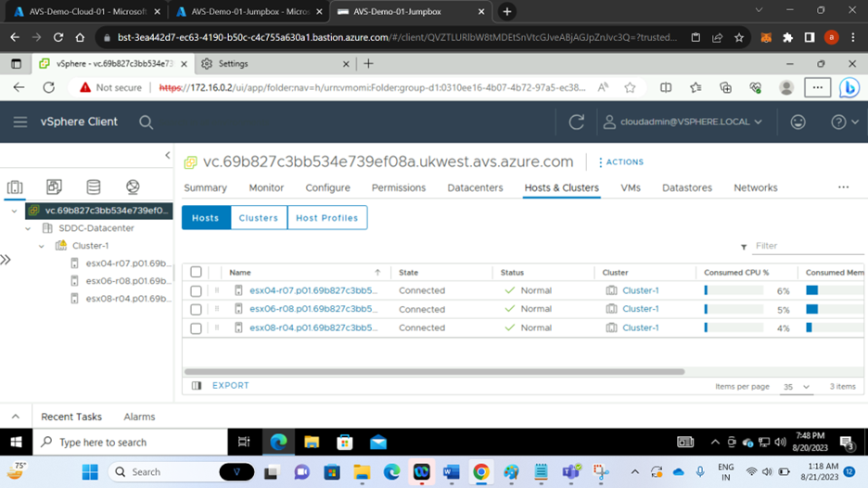Open the vSphere Client hamburger menu
868x488 pixels.
(20, 122)
